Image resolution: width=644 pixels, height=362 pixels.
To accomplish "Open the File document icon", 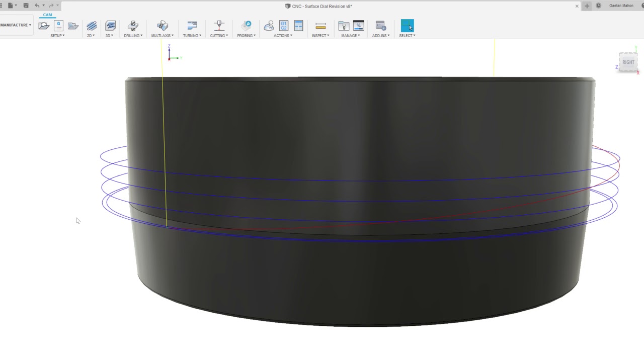I will click(x=10, y=6).
